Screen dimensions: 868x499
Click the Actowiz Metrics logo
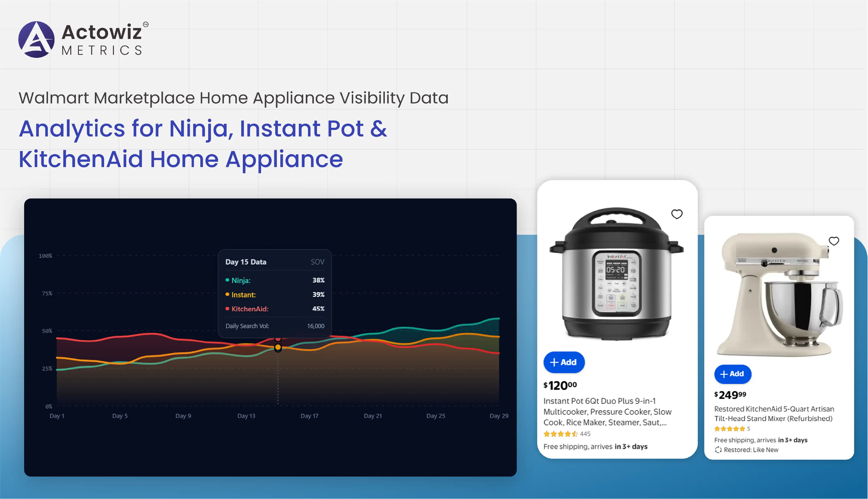[x=83, y=39]
